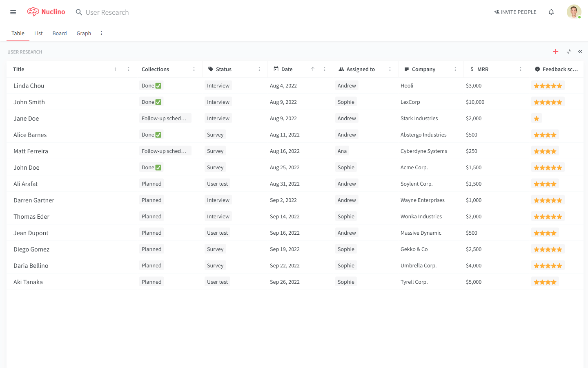This screenshot has width=588, height=368.
Task: Open the Alice Barnes item
Action: pos(30,135)
